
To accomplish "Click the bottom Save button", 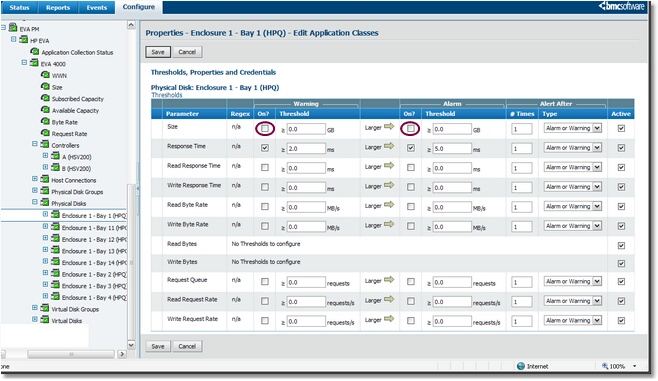I will 158,346.
